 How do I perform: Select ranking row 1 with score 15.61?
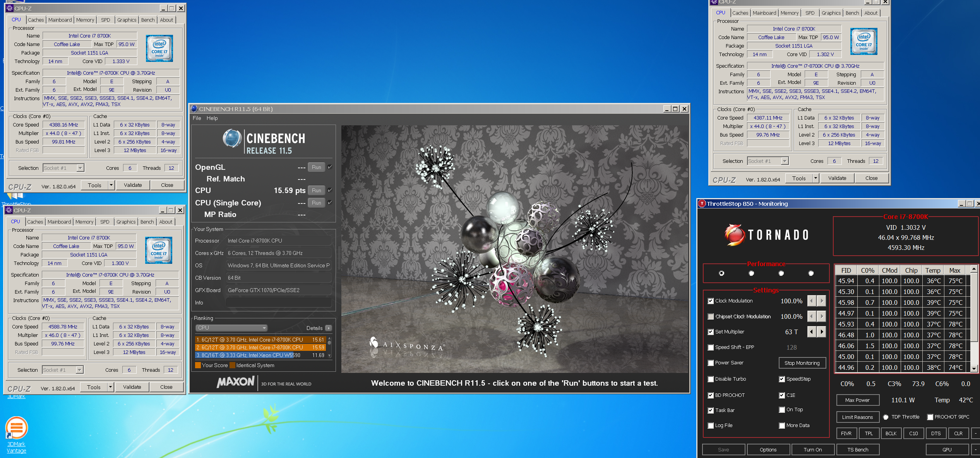click(x=260, y=340)
